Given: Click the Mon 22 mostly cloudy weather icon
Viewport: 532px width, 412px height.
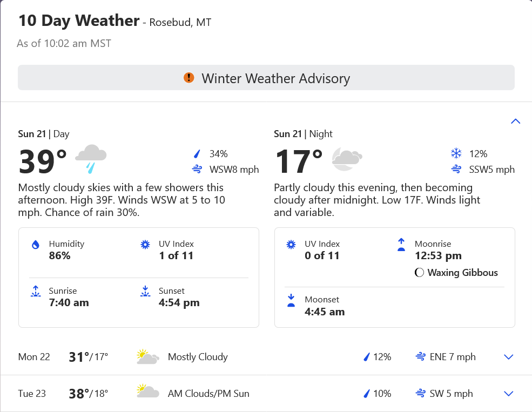Looking at the screenshot, I should (147, 357).
